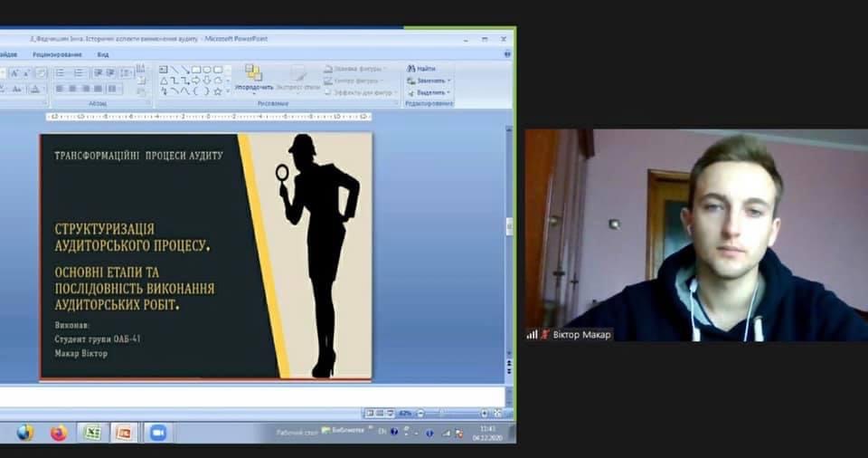The image size is (868, 458).
Task: Switch to PowerPoint taskbar button
Action: [x=124, y=433]
